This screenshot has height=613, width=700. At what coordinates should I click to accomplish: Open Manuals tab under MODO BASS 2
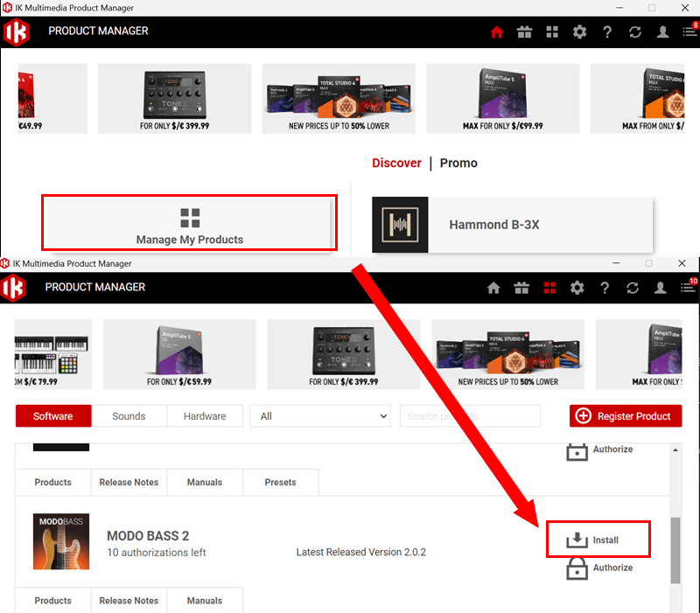[205, 601]
